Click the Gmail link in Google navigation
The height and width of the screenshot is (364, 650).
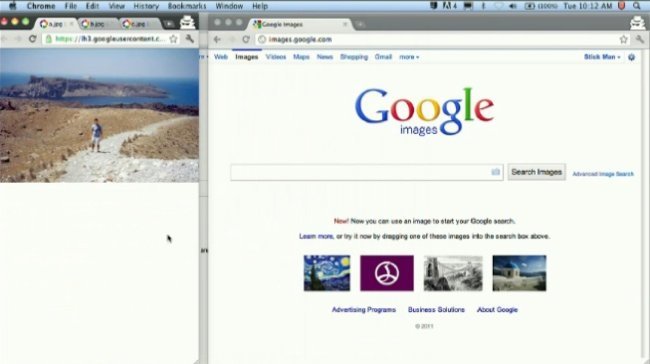383,57
